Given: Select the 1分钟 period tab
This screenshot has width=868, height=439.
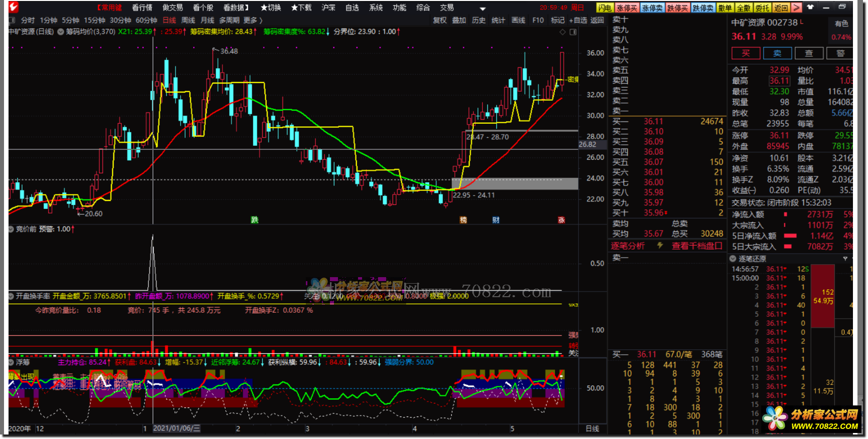Looking at the screenshot, I should pos(49,21).
